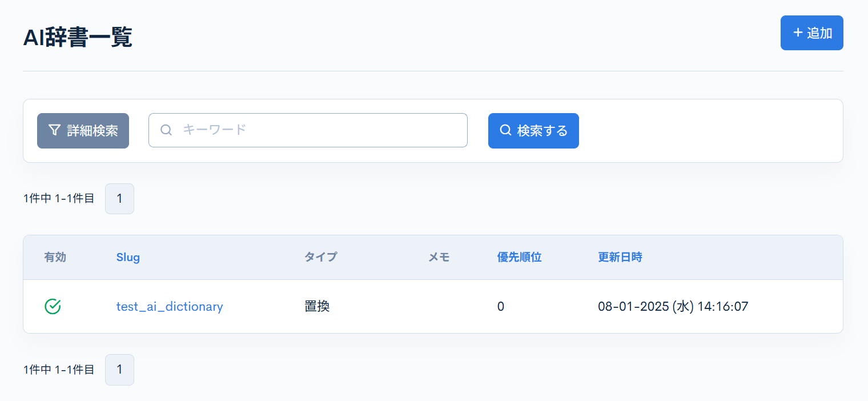Image resolution: width=868 pixels, height=401 pixels.
Task: Open the test_ai_dictionary entry link
Action: click(x=170, y=307)
